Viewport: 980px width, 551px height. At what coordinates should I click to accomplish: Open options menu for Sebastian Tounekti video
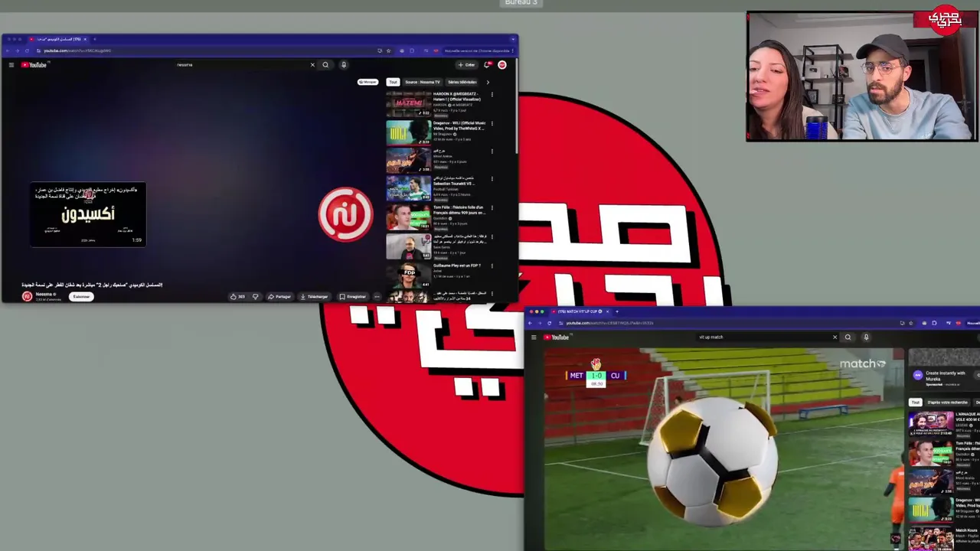coord(492,180)
